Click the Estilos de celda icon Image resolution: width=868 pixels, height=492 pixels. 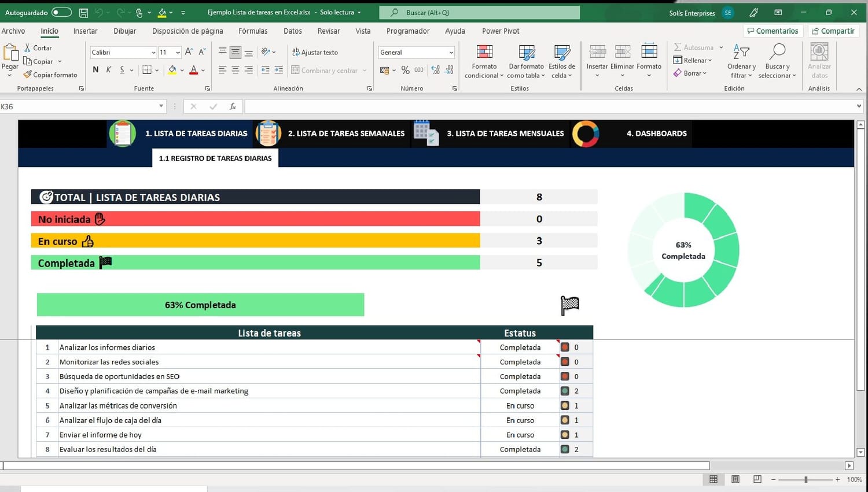pyautogui.click(x=562, y=52)
